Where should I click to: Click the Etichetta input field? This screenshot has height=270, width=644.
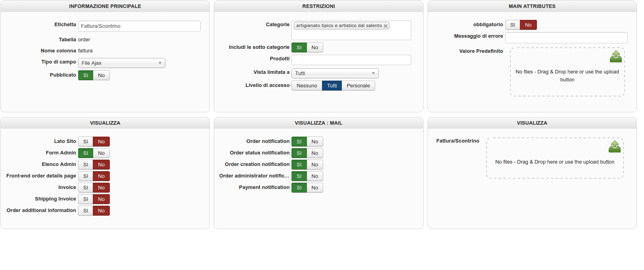click(x=139, y=26)
